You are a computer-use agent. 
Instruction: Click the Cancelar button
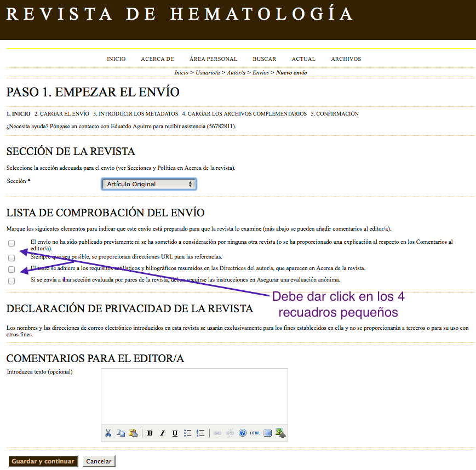tap(99, 461)
